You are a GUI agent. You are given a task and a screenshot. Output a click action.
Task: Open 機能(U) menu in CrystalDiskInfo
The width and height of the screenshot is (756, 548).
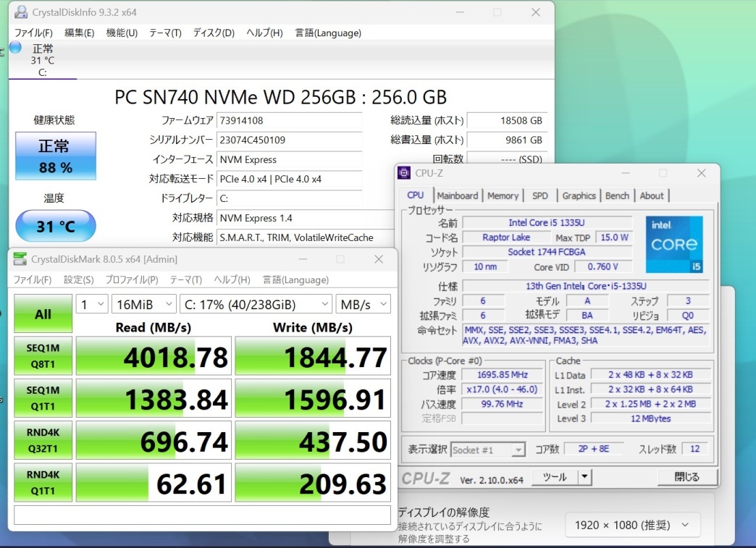(x=122, y=33)
